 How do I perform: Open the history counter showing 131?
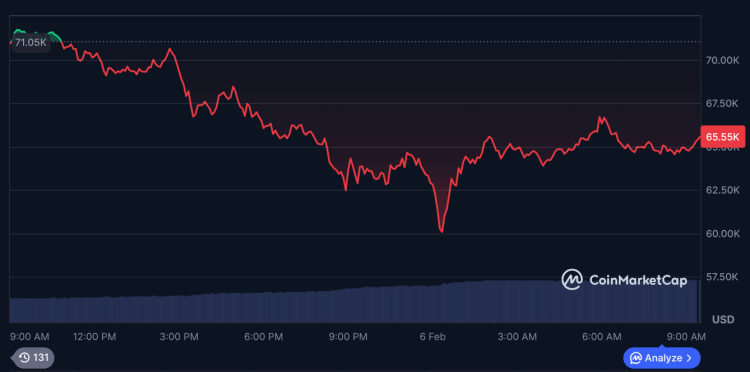tap(34, 358)
